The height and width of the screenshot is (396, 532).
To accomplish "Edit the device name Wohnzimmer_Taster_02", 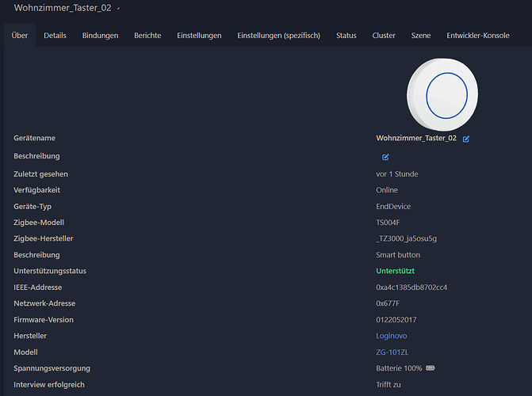I will tap(466, 139).
